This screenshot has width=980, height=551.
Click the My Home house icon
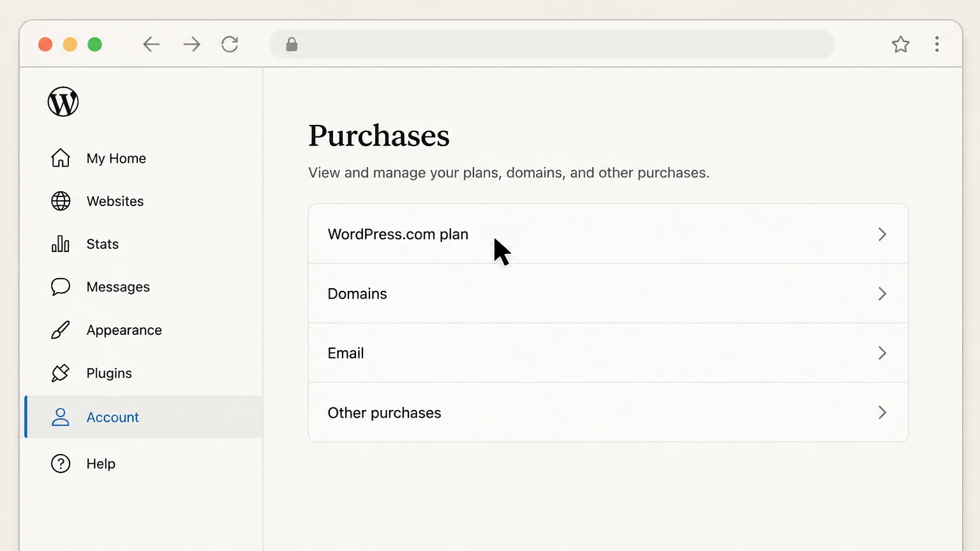(61, 158)
